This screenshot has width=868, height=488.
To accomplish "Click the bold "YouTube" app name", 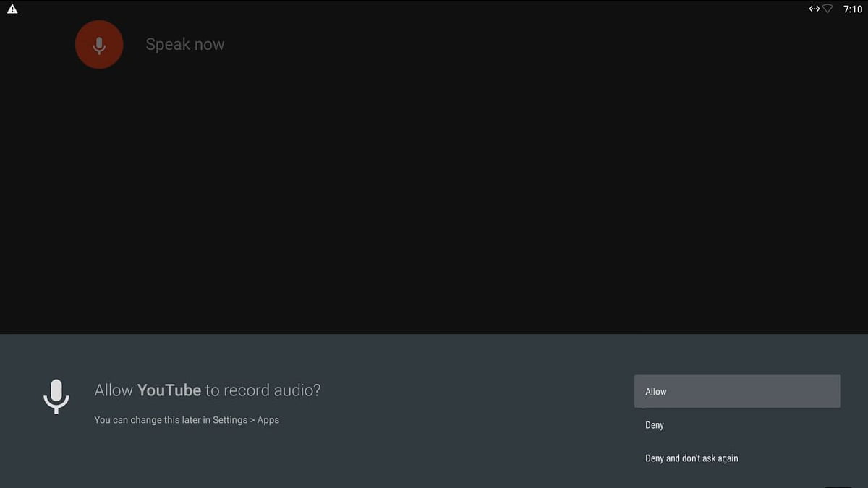I will pos(169,390).
